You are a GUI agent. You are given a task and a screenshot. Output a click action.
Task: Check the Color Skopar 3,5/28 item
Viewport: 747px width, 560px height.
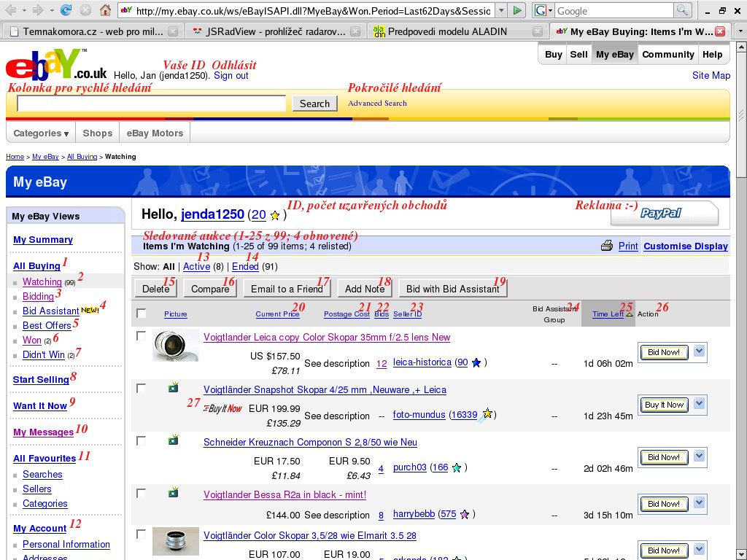pyautogui.click(x=141, y=534)
